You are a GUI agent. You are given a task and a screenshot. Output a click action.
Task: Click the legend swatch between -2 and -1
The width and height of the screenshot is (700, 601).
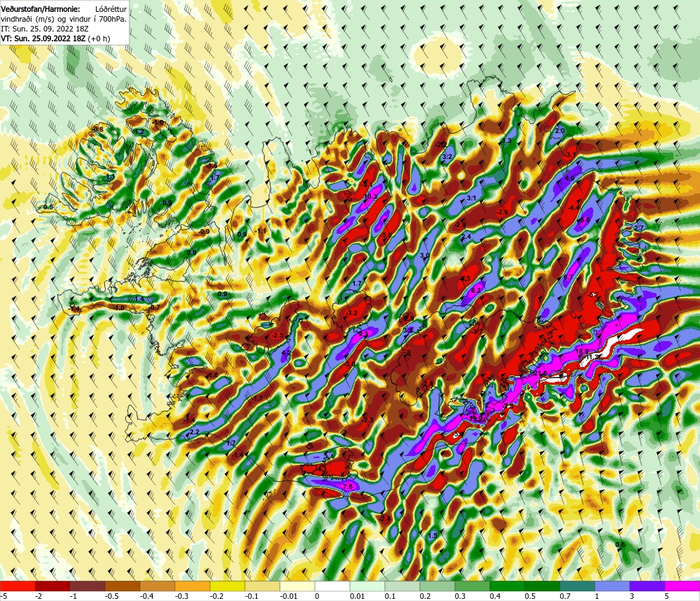coord(52,586)
